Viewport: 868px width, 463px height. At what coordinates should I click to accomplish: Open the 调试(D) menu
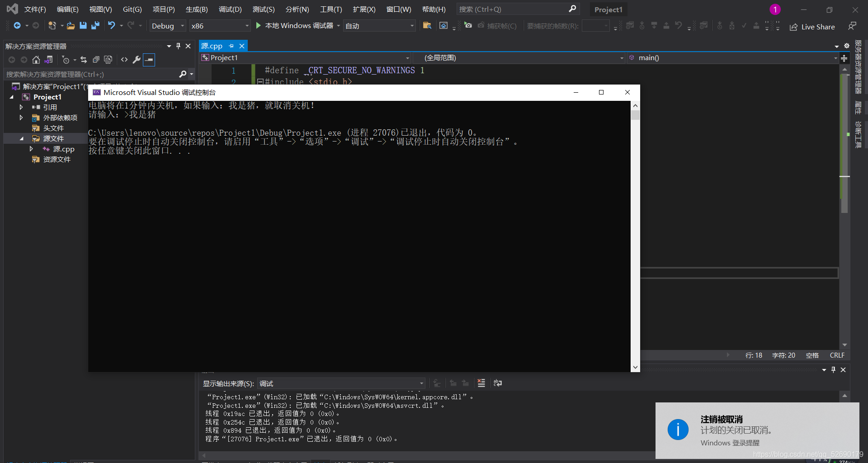pyautogui.click(x=230, y=9)
